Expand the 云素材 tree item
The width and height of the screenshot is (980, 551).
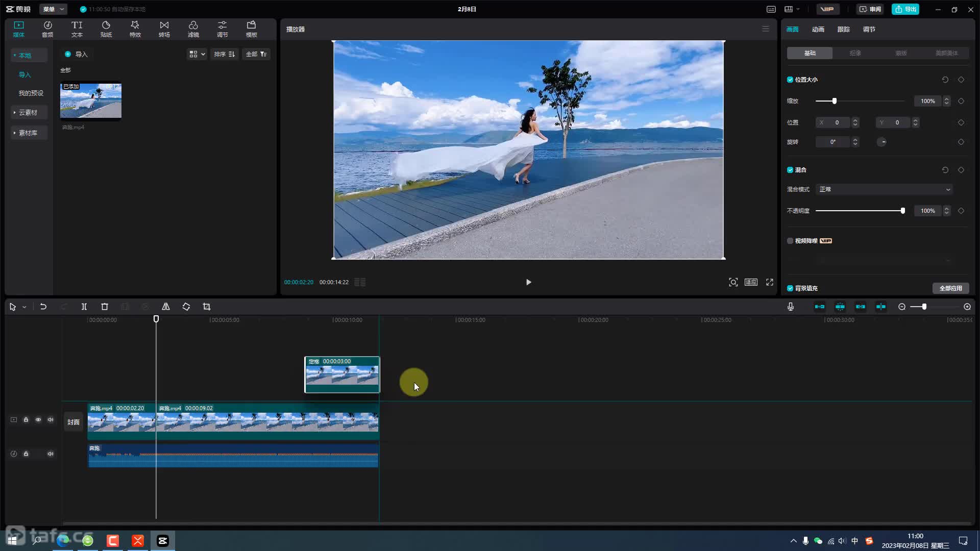(14, 112)
